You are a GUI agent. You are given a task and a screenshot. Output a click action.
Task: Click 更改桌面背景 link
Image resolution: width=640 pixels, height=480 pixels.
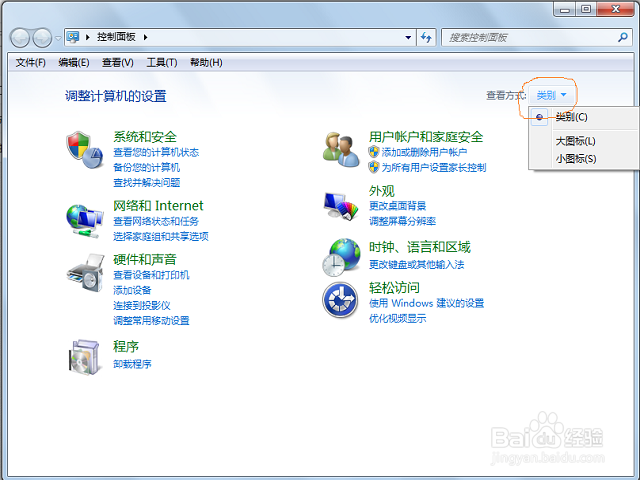(398, 206)
